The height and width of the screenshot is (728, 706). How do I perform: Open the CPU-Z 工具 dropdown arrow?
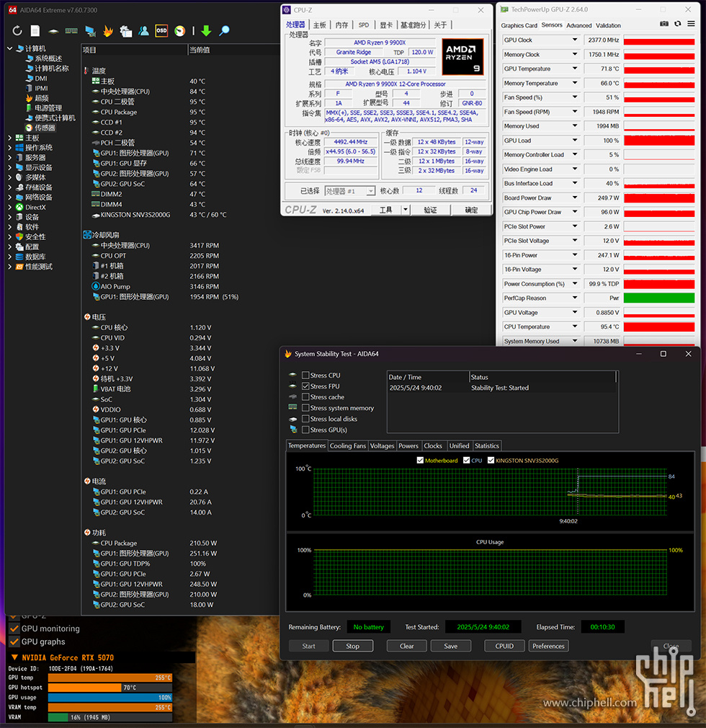(x=405, y=210)
